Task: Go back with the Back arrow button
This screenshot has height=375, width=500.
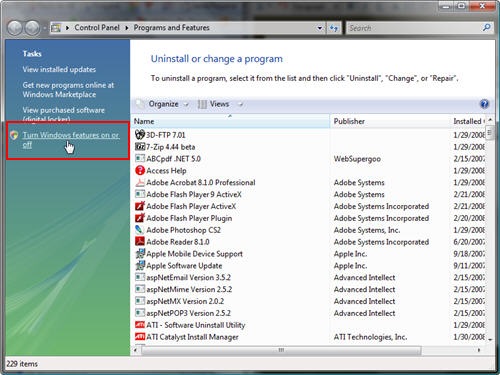Action: tap(15, 28)
